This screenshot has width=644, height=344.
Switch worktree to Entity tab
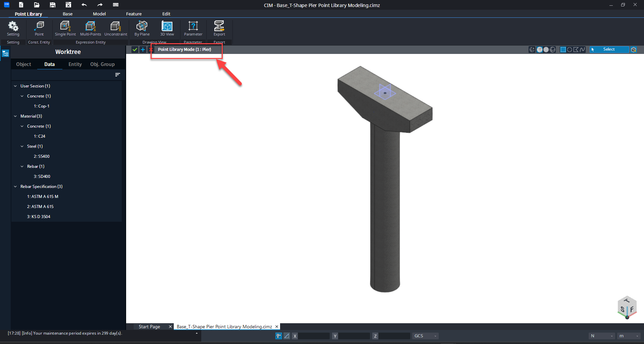tap(75, 64)
